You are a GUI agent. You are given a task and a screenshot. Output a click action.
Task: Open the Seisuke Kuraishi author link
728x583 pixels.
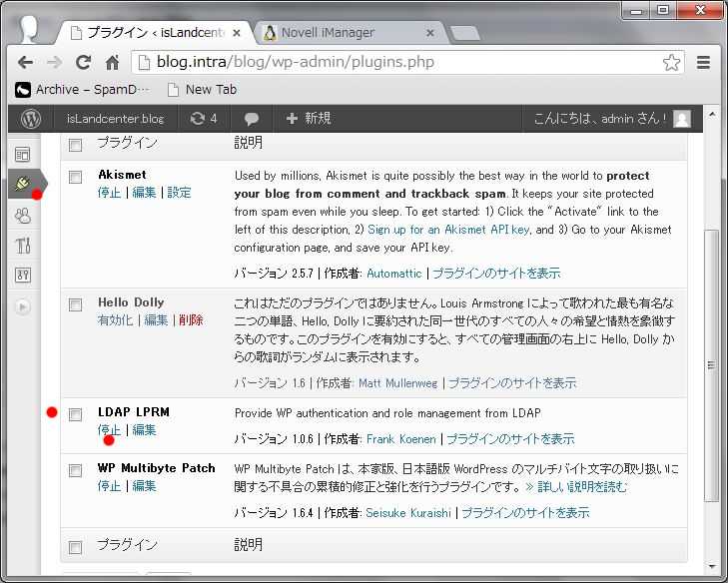[408, 512]
